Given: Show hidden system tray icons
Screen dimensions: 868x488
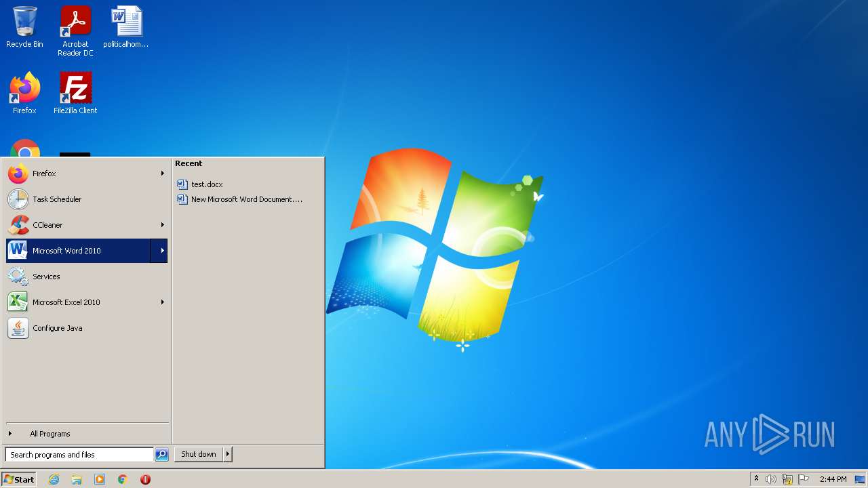Looking at the screenshot, I should tap(756, 479).
